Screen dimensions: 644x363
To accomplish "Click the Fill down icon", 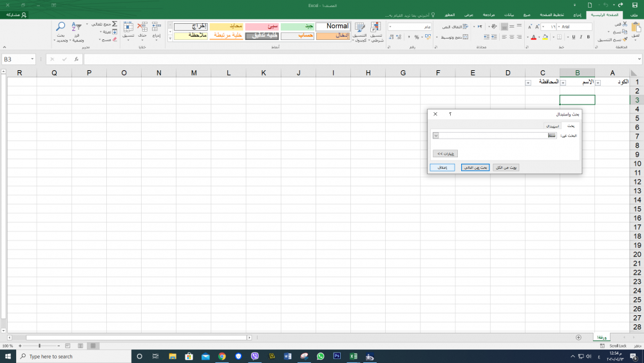I will (x=115, y=32).
